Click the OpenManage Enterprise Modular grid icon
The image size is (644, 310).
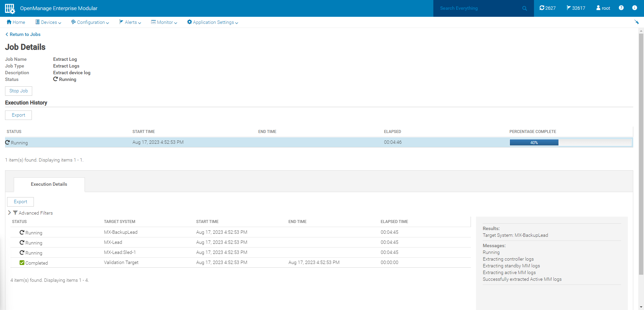pyautogui.click(x=9, y=8)
